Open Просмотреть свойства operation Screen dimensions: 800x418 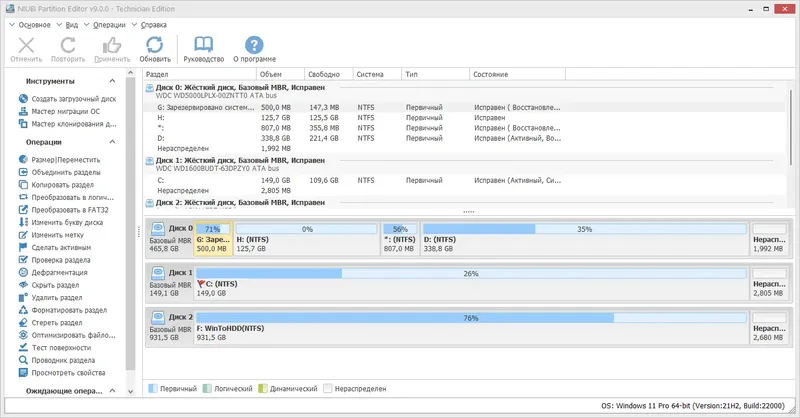pyautogui.click(x=62, y=373)
